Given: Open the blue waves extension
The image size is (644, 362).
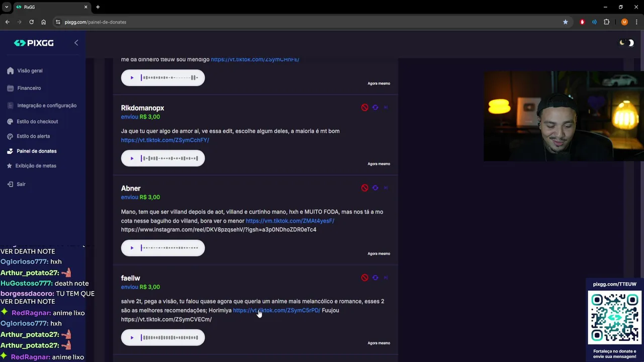Looking at the screenshot, I should coord(594,22).
